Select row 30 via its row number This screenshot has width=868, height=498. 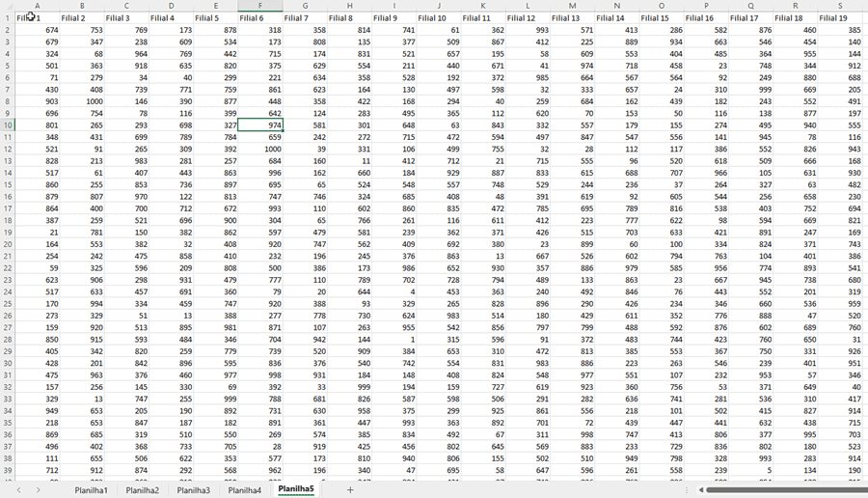coord(7,364)
